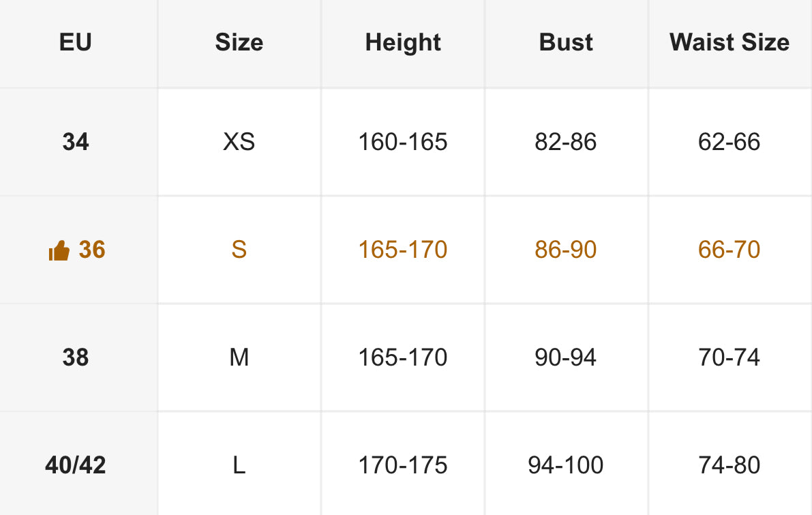Select the EU column header
This screenshot has width=812, height=515.
click(x=76, y=43)
